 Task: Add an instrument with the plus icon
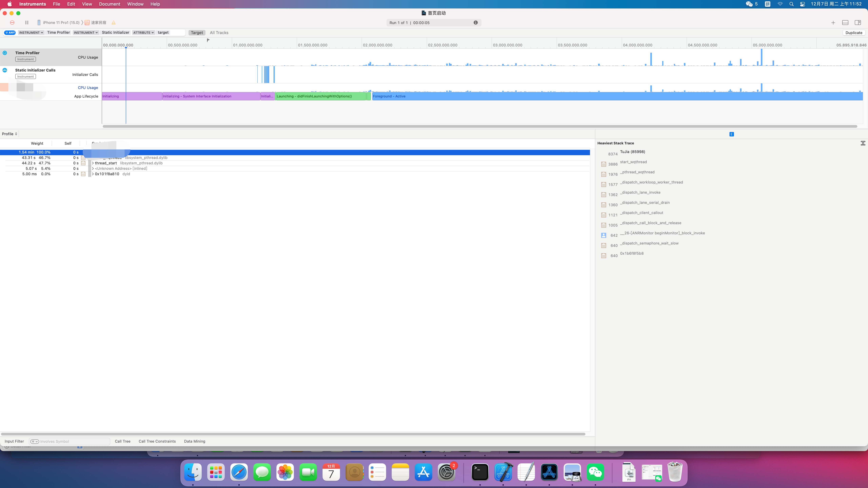833,23
